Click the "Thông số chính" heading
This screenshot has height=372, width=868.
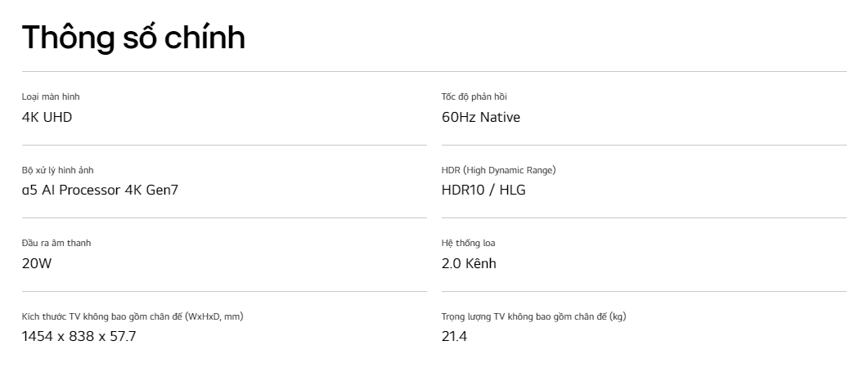(x=133, y=37)
